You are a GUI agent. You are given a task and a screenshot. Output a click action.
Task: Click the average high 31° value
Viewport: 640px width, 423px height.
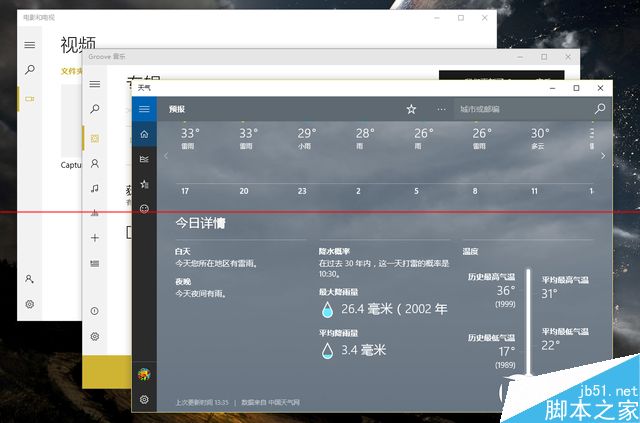pos(549,294)
